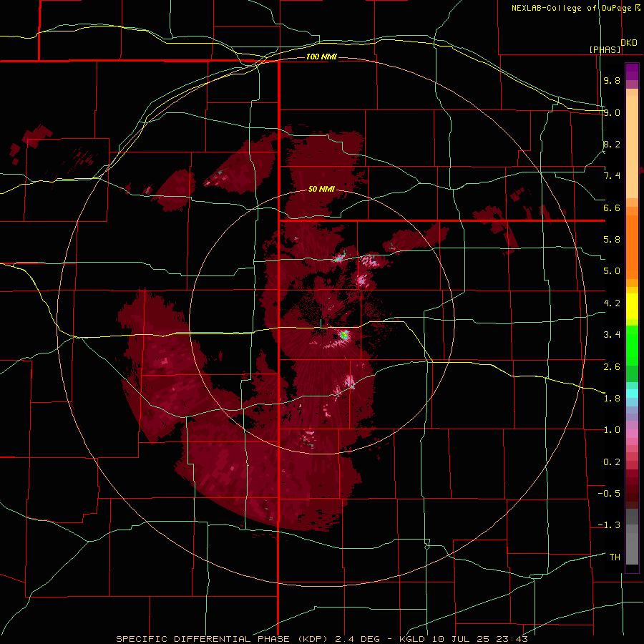Click the SPECIFIC DIFFERENTIAL PHASE (KDP) title text
Image resolution: width=644 pixels, height=644 pixels.
point(223,639)
